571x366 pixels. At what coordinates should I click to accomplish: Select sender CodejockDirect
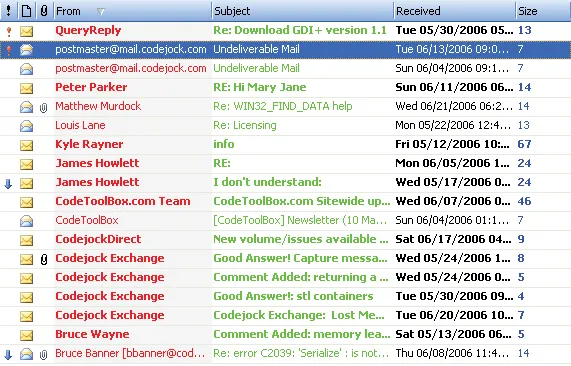click(98, 239)
